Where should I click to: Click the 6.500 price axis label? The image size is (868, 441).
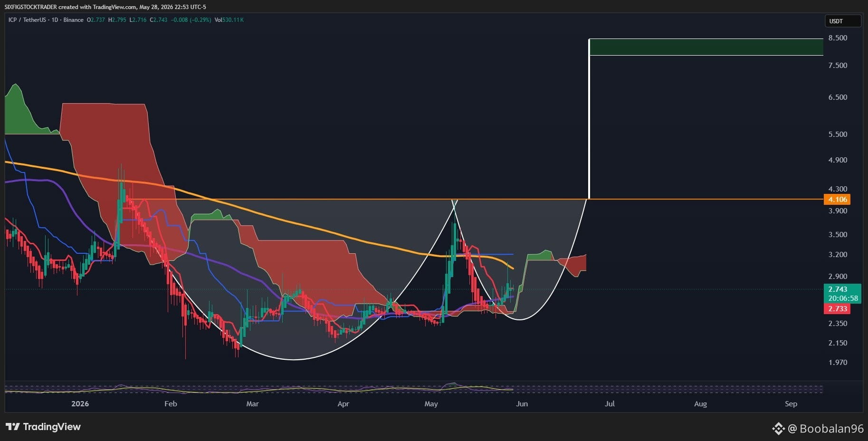tap(838, 97)
